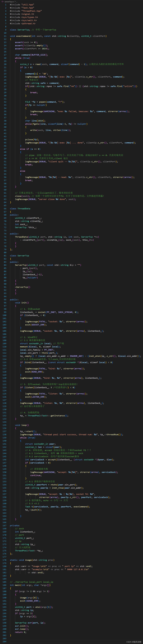
Task: Click the #include <signal.h> line
Action: [x=22, y=14]
